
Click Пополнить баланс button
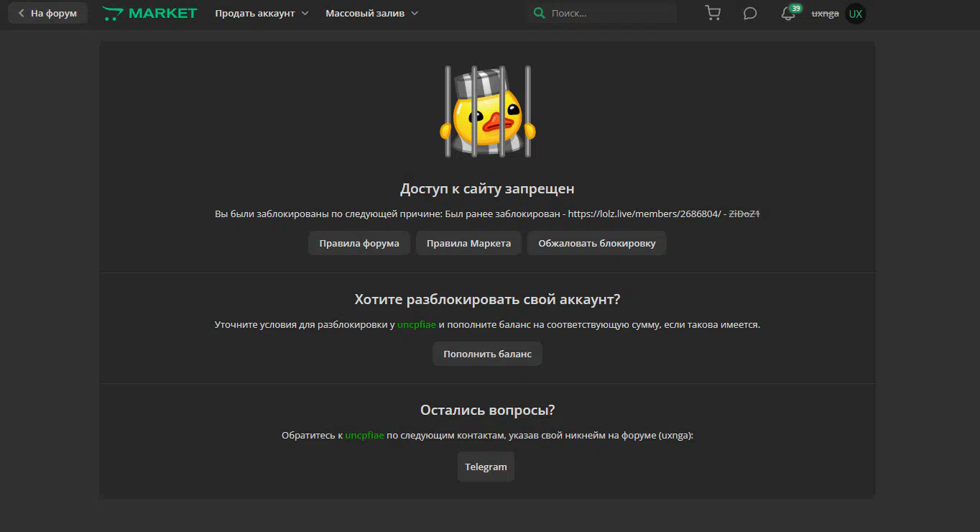tap(487, 354)
